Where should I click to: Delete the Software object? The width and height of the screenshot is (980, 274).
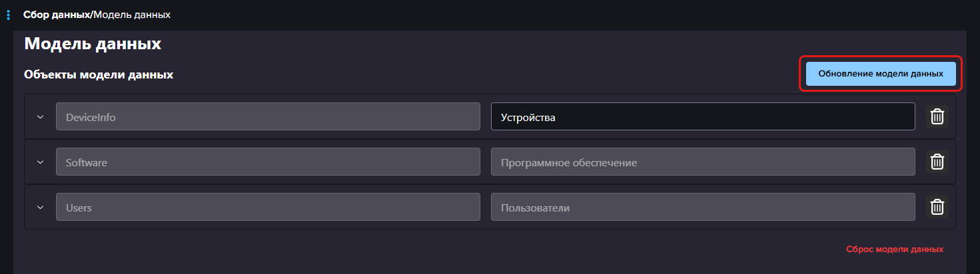[937, 162]
